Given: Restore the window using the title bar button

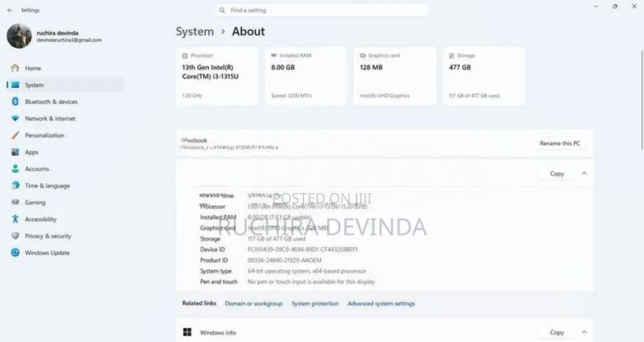Looking at the screenshot, I should point(615,7).
